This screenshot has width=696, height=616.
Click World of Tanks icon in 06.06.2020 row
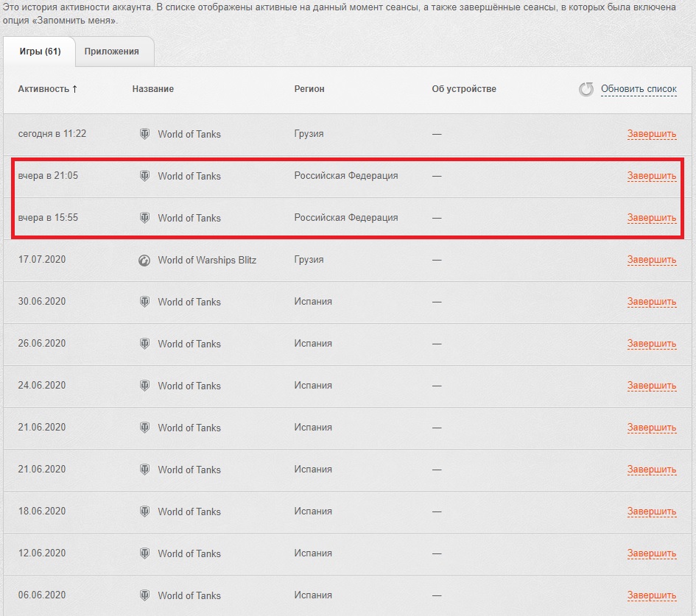click(x=144, y=595)
